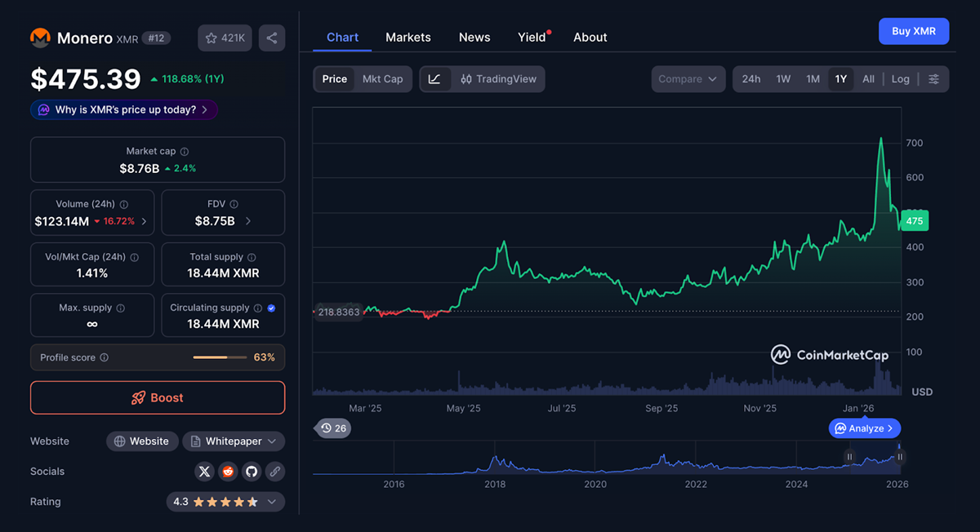Switch to line chart icon view
This screenshot has width=980, height=532.
[435, 79]
